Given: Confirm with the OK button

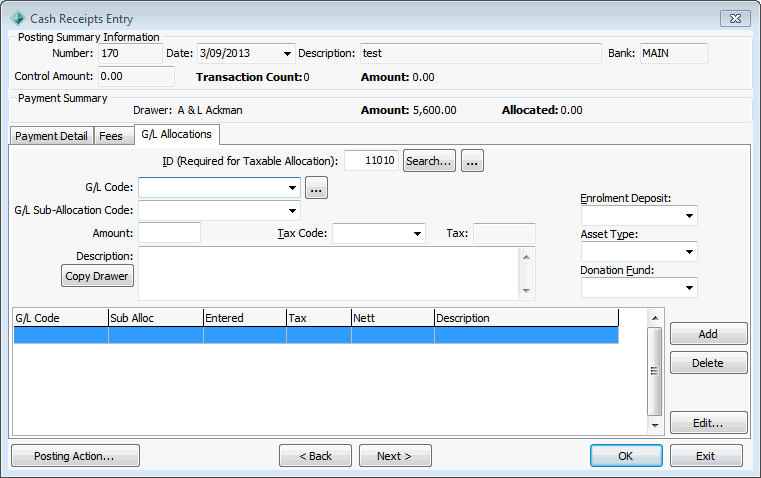Looking at the screenshot, I should pos(626,456).
